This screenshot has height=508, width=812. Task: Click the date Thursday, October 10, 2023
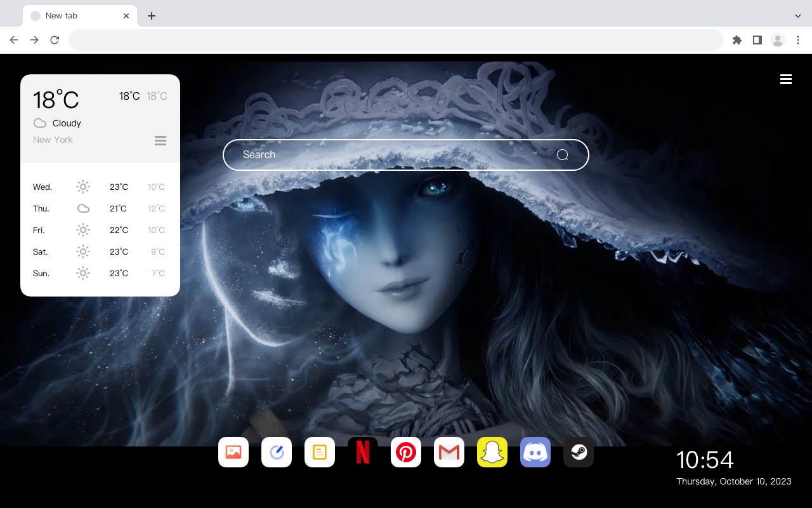point(734,481)
